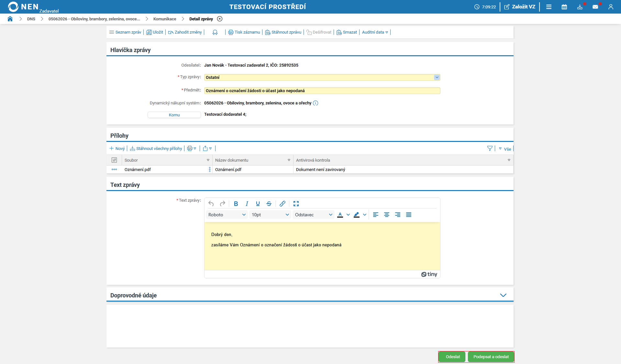
Task: Justify text
Action: point(409,215)
